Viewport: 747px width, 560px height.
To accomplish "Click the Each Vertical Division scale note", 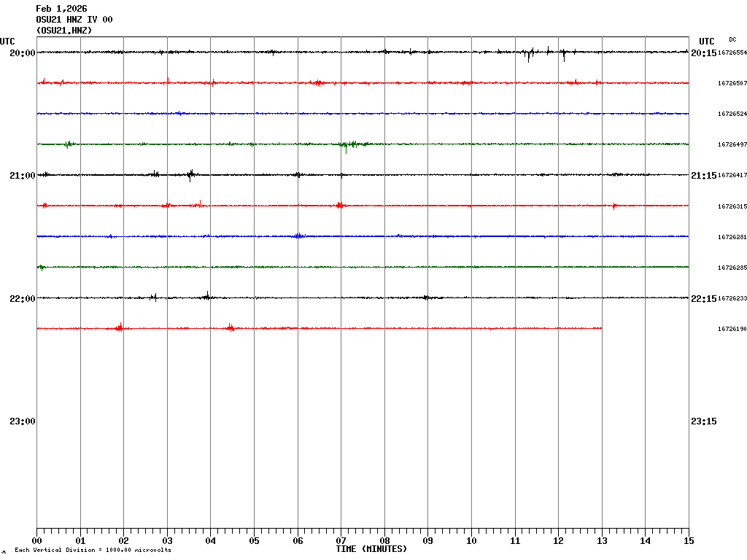I will 93,551.
